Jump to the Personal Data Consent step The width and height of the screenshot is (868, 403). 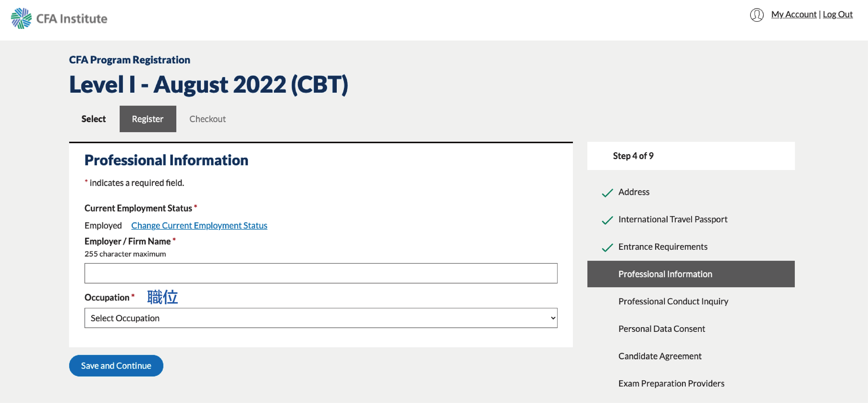coord(661,328)
